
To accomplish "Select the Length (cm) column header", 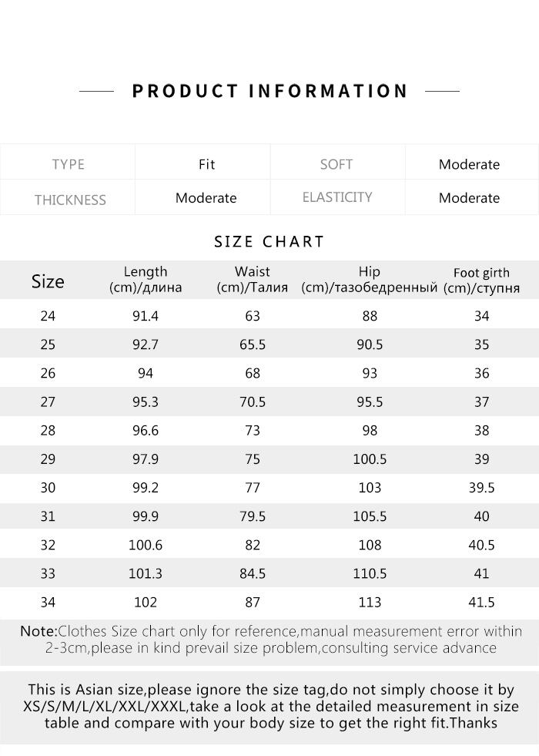I will (146, 280).
